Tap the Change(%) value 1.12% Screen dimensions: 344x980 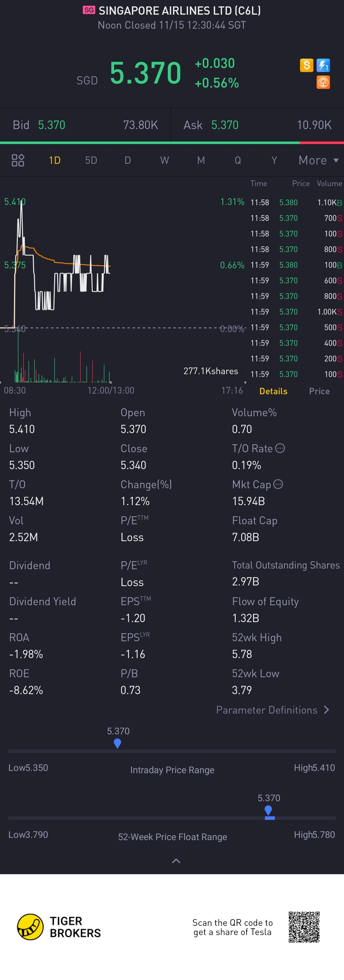pos(135,501)
